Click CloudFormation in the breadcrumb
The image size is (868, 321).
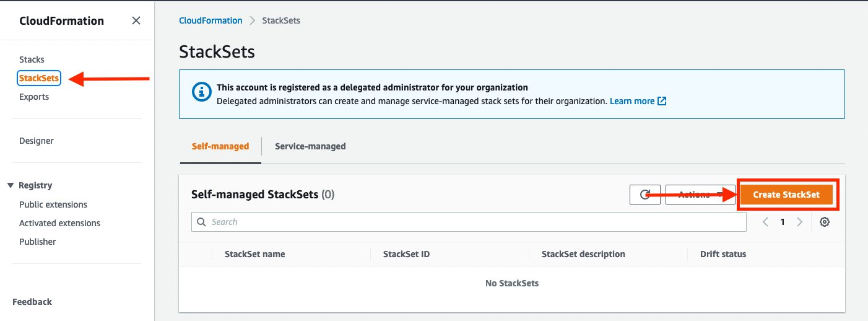[x=210, y=20]
